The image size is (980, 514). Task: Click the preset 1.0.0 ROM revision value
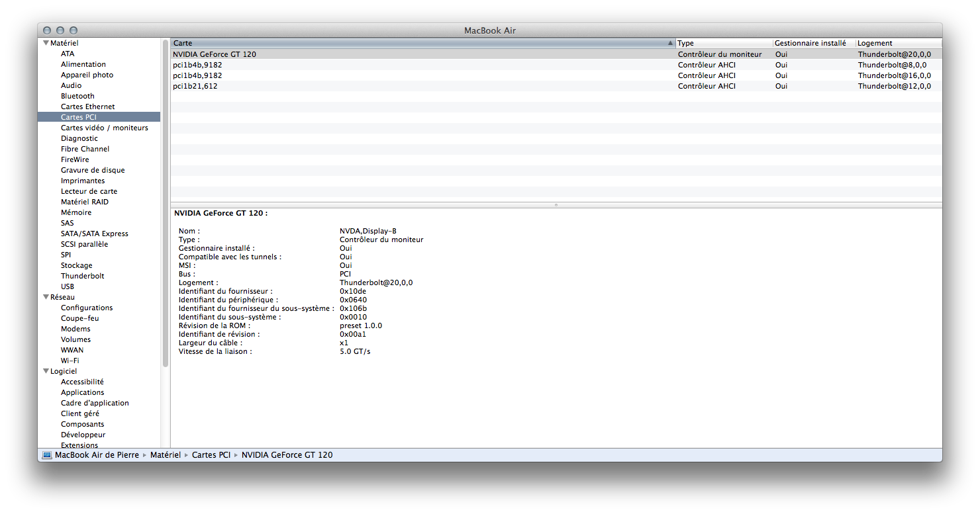[x=361, y=325]
